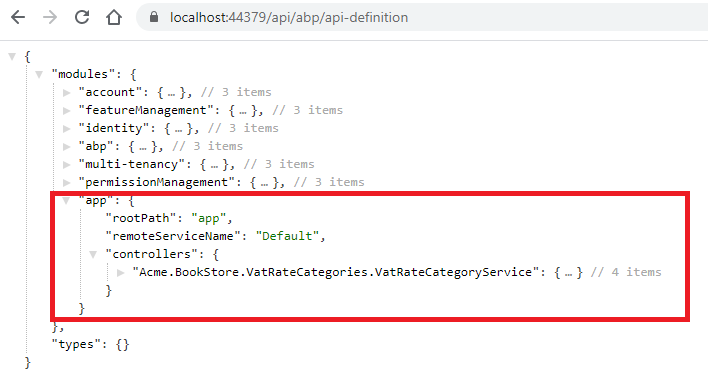The height and width of the screenshot is (383, 708).
Task: Click the "controllers" key label
Action: (x=152, y=254)
